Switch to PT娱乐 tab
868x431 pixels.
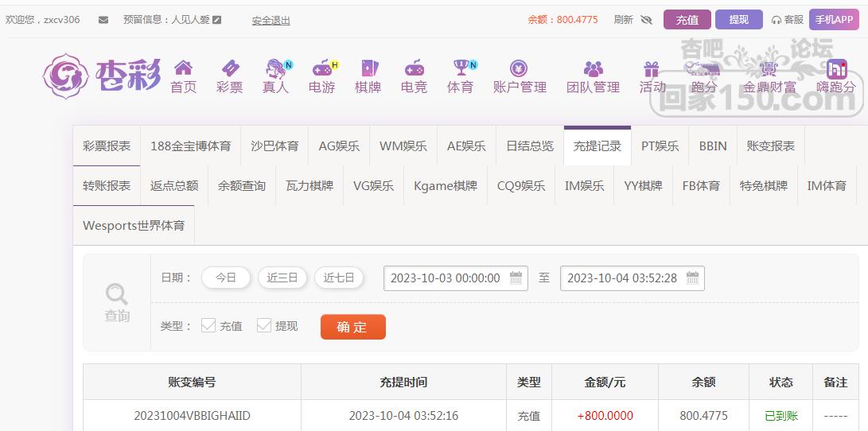tap(660, 146)
